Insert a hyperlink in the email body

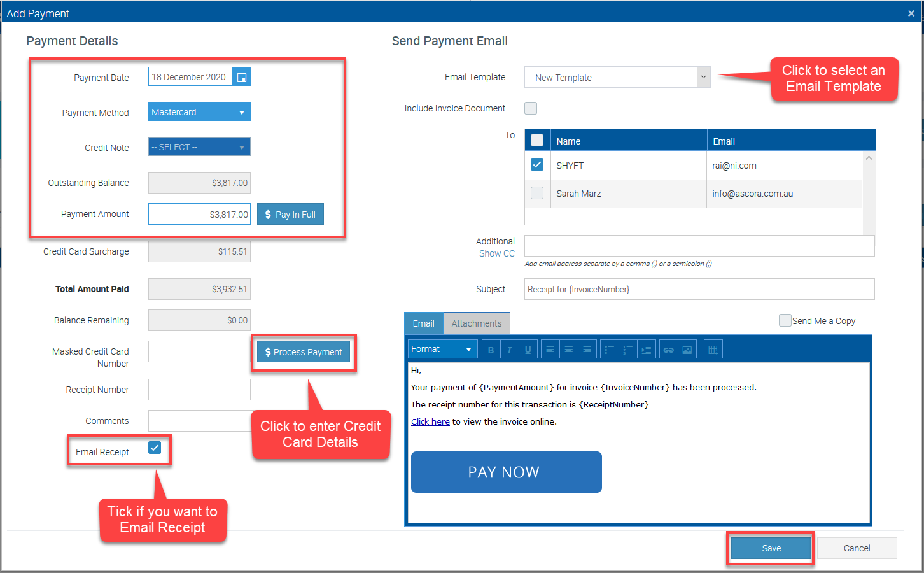pos(668,350)
